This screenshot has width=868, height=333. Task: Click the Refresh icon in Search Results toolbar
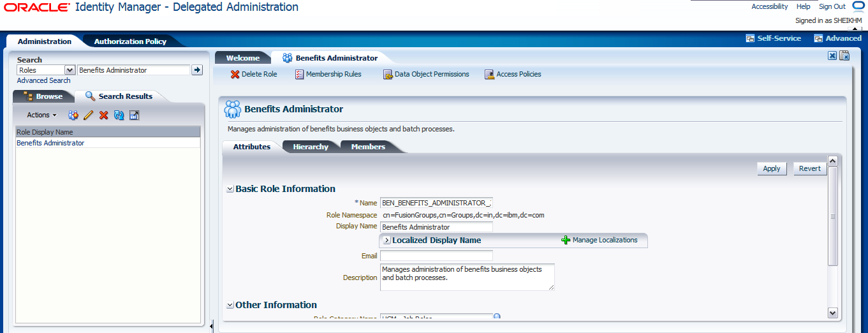coord(119,115)
